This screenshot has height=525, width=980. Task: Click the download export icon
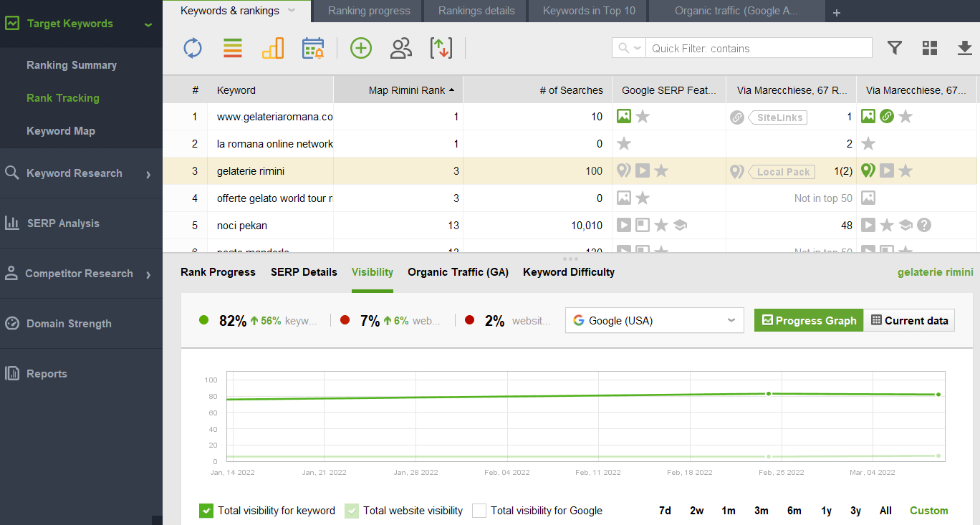point(964,48)
